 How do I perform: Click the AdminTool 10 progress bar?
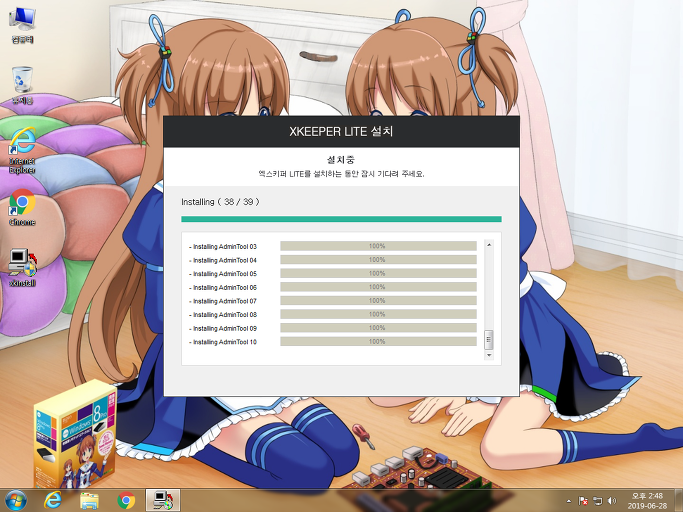(x=378, y=342)
